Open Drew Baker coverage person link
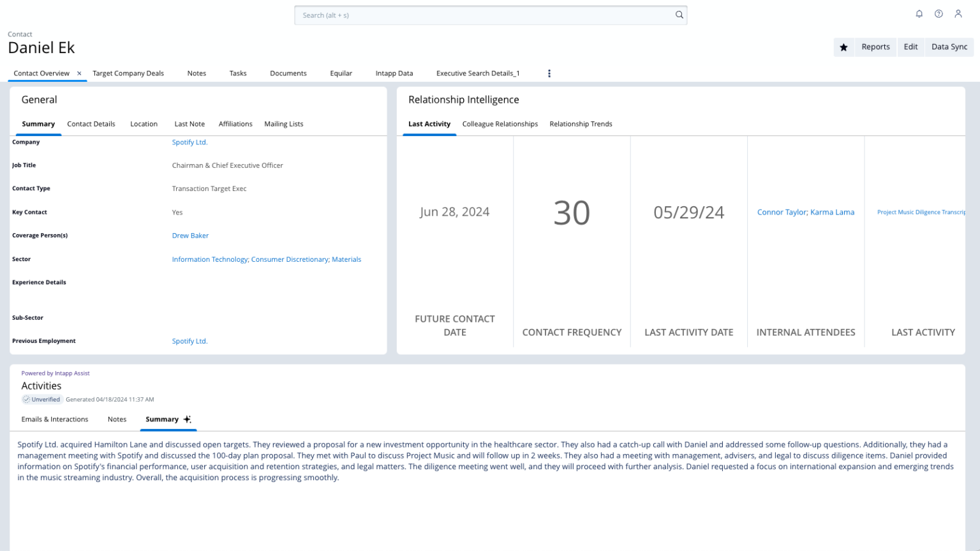980x551 pixels. 190,236
